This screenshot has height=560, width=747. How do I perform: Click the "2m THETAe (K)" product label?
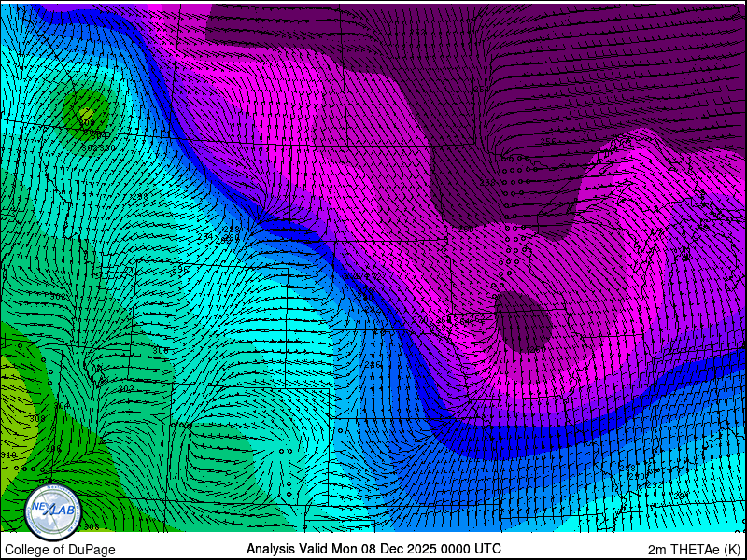click(696, 549)
